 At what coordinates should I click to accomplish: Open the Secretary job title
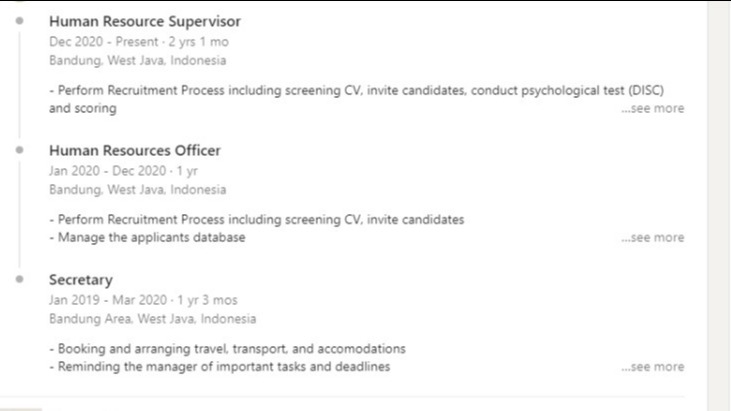click(80, 280)
